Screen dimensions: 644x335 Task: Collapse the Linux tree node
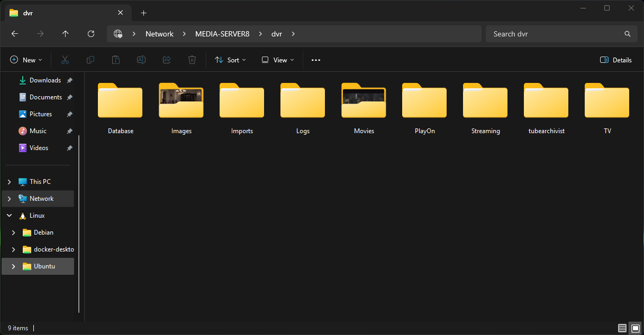pyautogui.click(x=9, y=216)
